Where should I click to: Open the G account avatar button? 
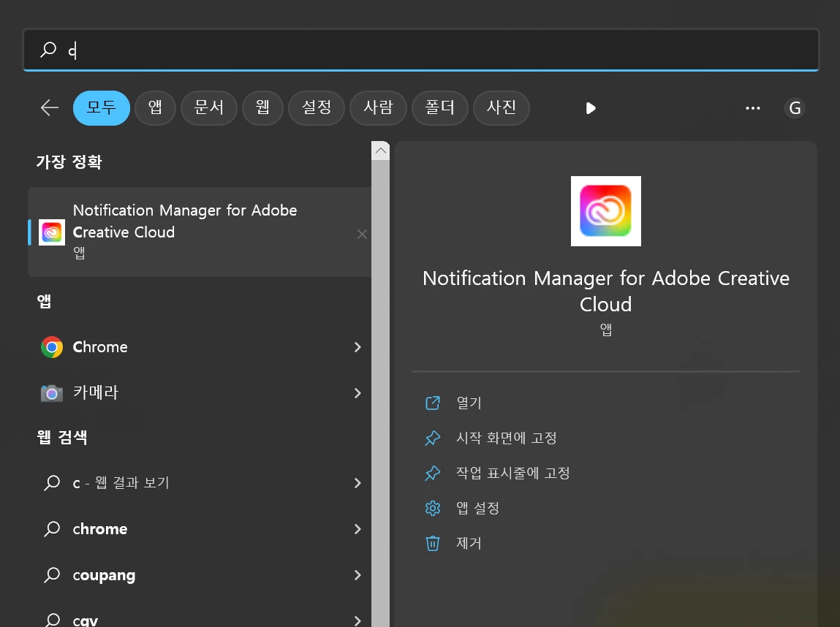795,108
